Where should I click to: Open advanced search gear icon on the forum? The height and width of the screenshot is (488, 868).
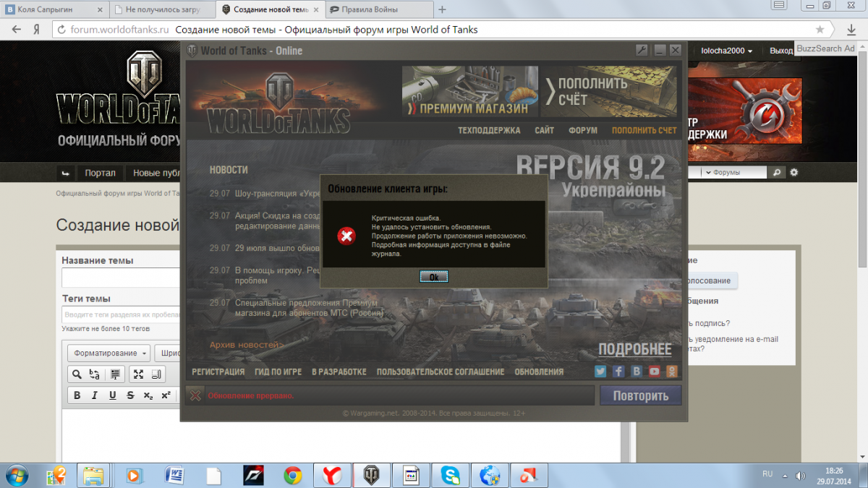(x=793, y=173)
